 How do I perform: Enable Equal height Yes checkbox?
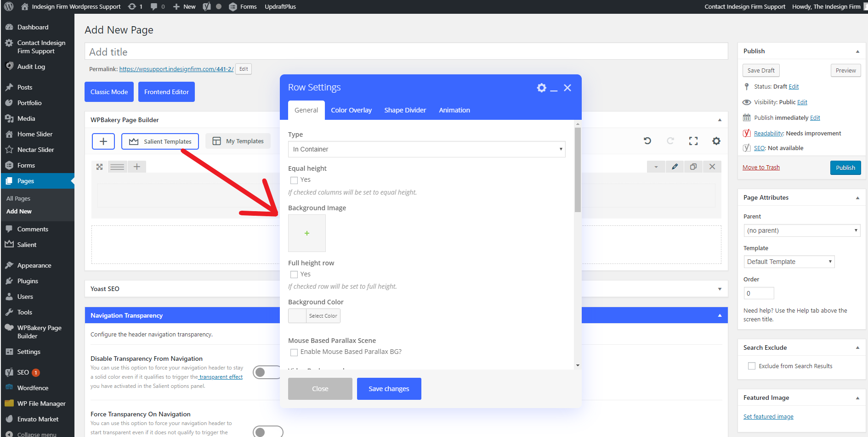[x=294, y=180]
